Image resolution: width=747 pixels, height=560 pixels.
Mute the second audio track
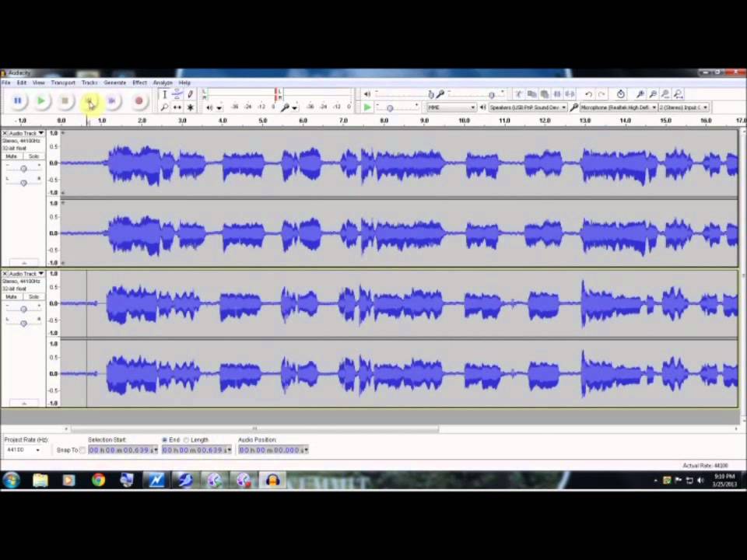[x=12, y=296]
